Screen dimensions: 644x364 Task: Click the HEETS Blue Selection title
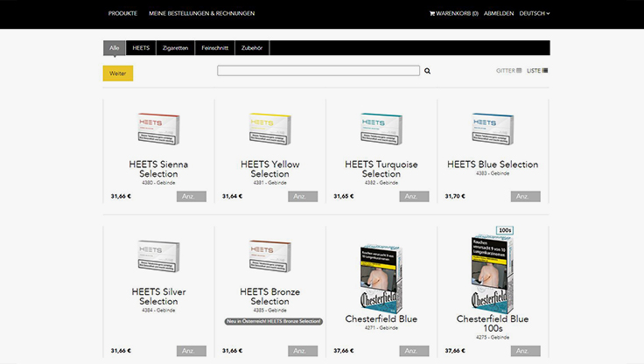click(493, 164)
